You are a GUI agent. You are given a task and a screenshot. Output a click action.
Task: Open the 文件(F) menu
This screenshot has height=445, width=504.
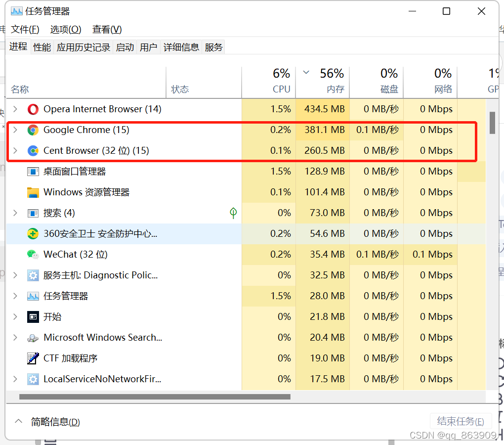(x=25, y=30)
